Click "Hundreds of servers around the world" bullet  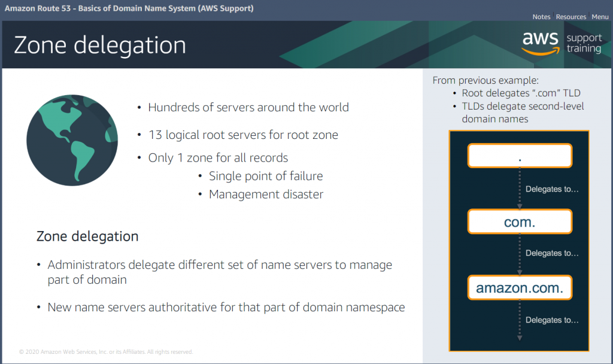pyautogui.click(x=248, y=108)
